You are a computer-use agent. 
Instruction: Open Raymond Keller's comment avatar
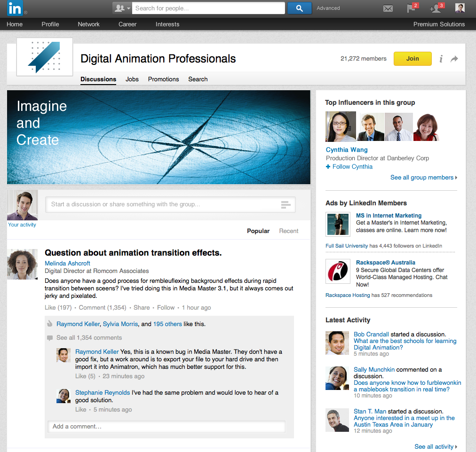coord(63,355)
